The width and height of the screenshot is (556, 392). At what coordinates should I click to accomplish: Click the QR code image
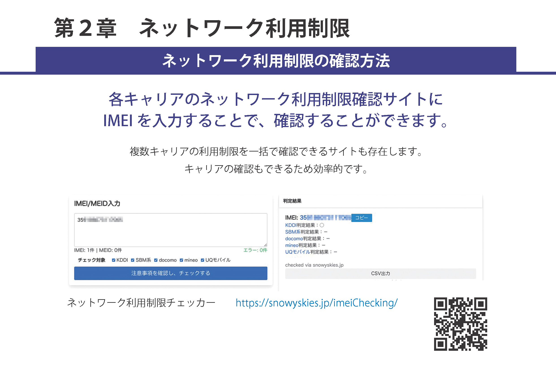tap(460, 324)
